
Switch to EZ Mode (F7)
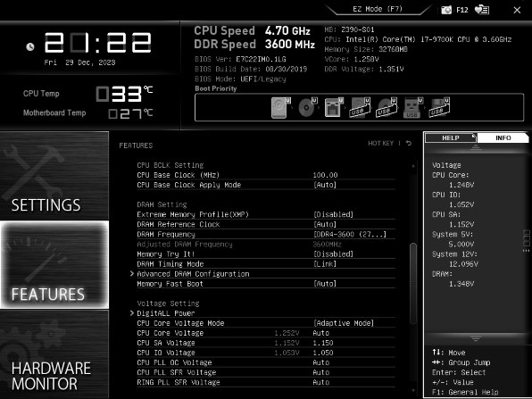click(x=378, y=9)
